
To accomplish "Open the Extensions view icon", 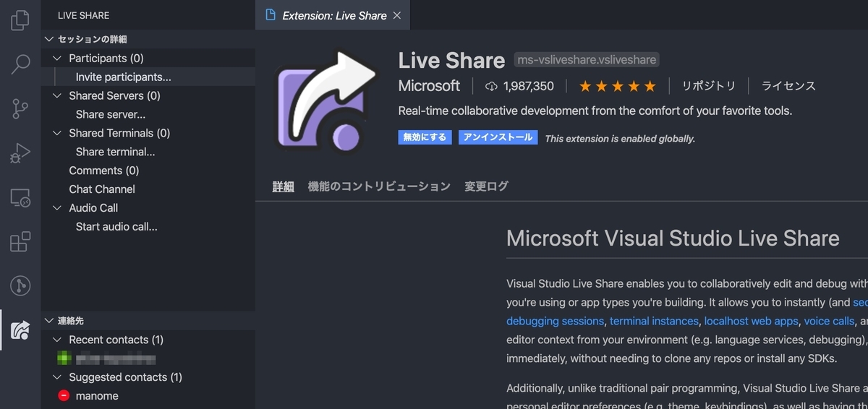I will (20, 242).
